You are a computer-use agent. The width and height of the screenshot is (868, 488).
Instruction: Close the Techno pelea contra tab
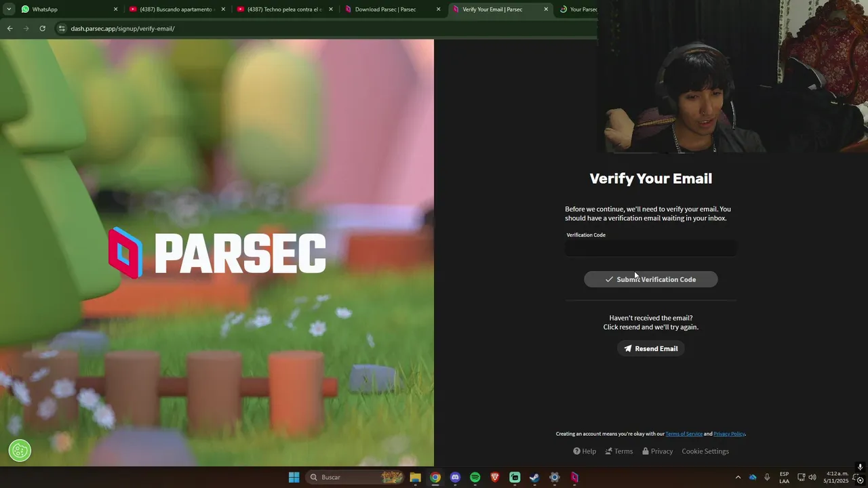(331, 9)
